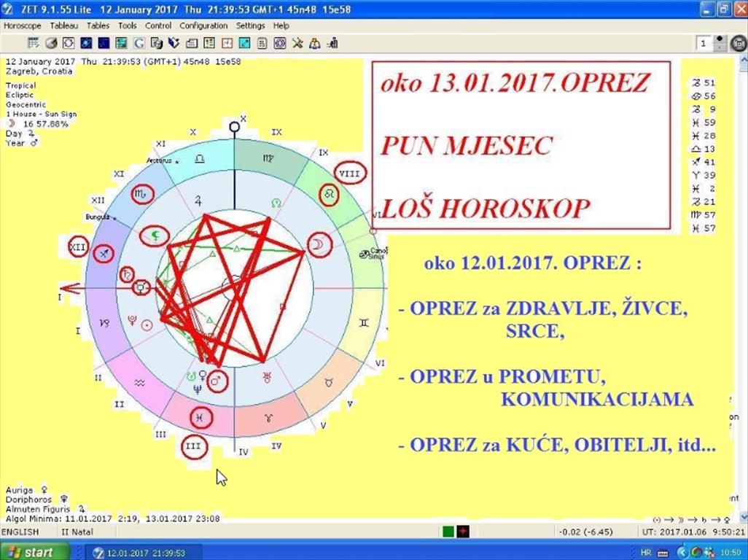
Task: Click the HR language indicator in the tray
Action: pos(646,552)
